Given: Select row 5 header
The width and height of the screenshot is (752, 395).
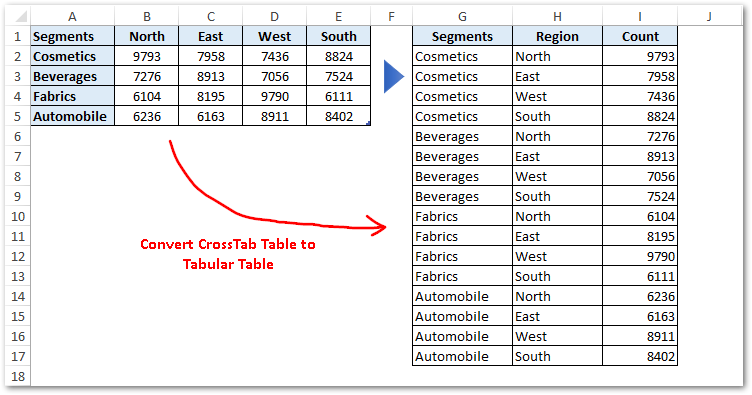Looking at the screenshot, I should [x=18, y=116].
